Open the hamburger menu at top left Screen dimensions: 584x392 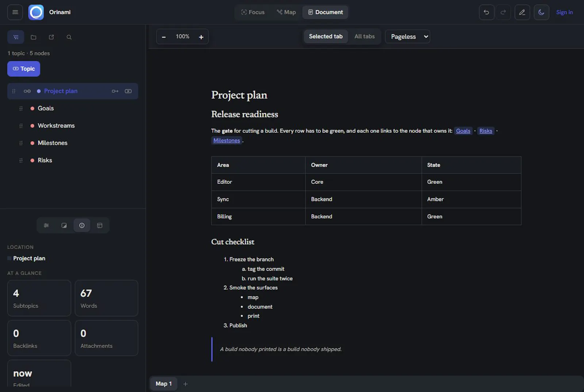tap(15, 12)
